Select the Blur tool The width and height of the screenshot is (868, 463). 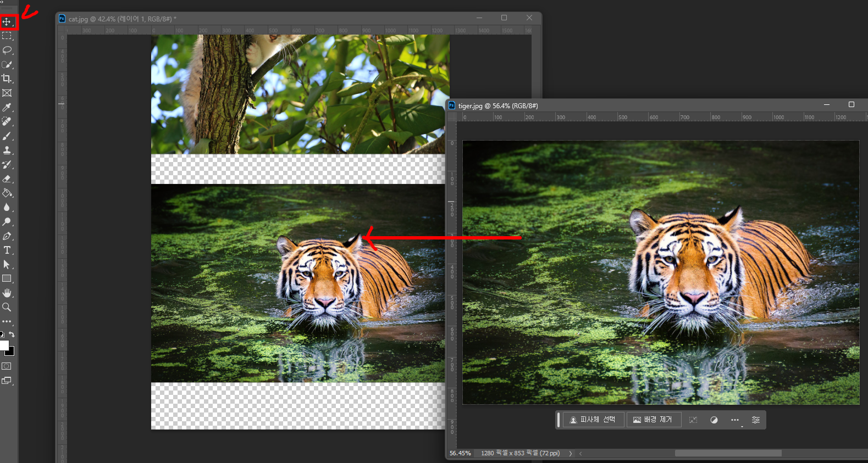point(7,207)
